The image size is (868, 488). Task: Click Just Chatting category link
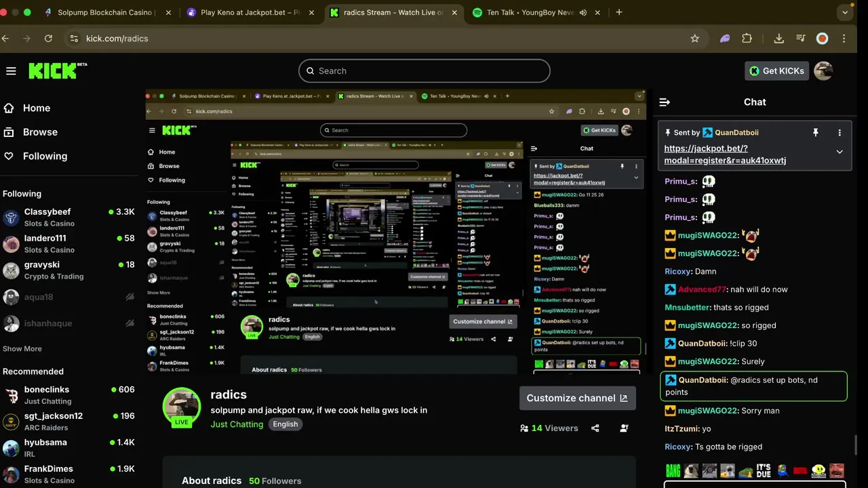pyautogui.click(x=237, y=424)
